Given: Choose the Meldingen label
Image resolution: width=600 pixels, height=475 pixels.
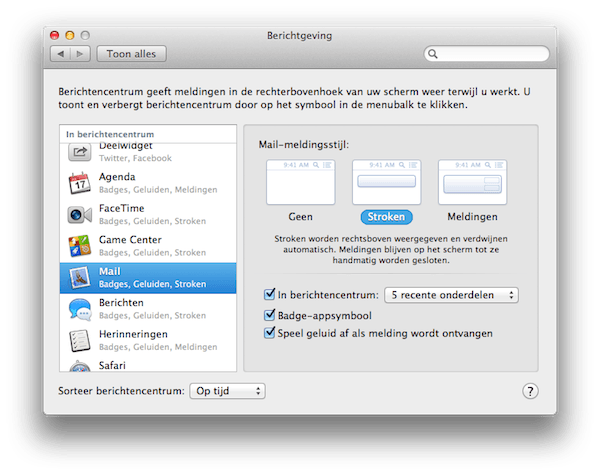Looking at the screenshot, I should [x=473, y=217].
